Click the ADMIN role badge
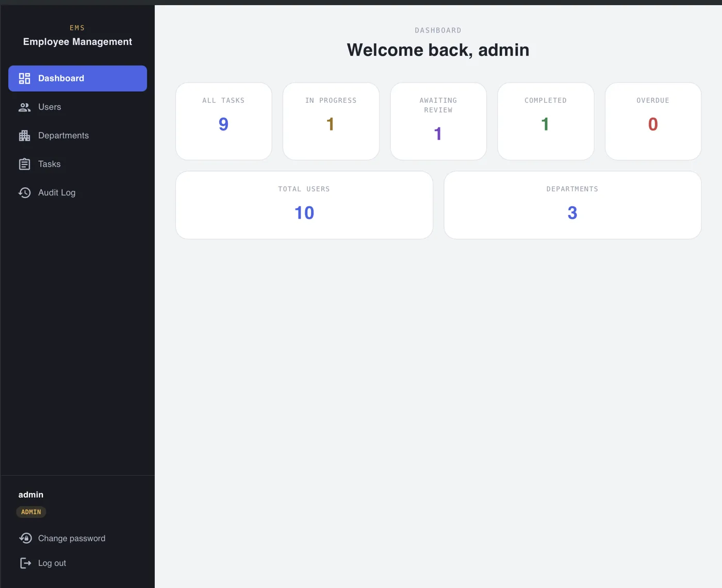Viewport: 722px width, 588px height. click(x=31, y=512)
